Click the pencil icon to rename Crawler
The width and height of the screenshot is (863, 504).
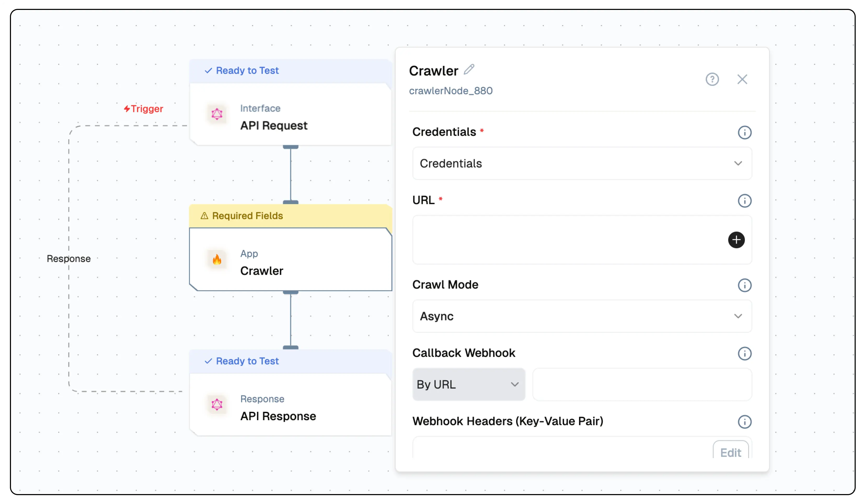point(469,69)
